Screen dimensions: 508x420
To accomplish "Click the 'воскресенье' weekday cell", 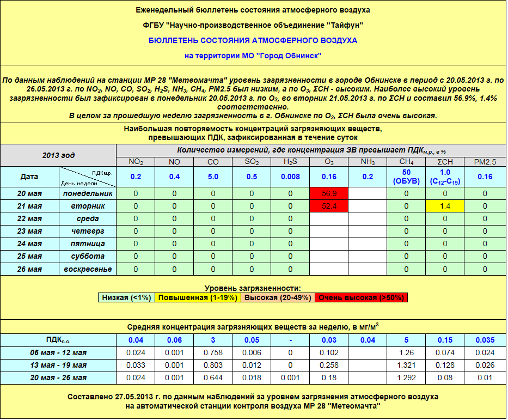I will pyautogui.click(x=87, y=269).
